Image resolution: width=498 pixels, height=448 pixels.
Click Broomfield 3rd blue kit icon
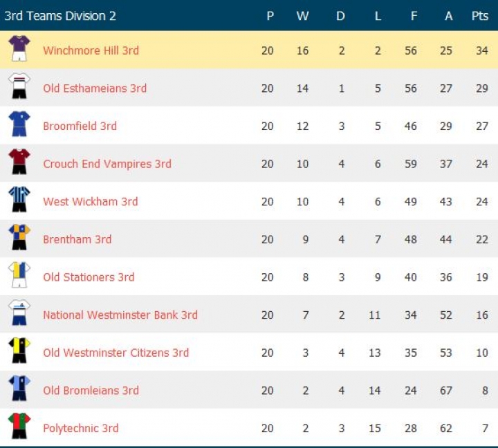(19, 124)
